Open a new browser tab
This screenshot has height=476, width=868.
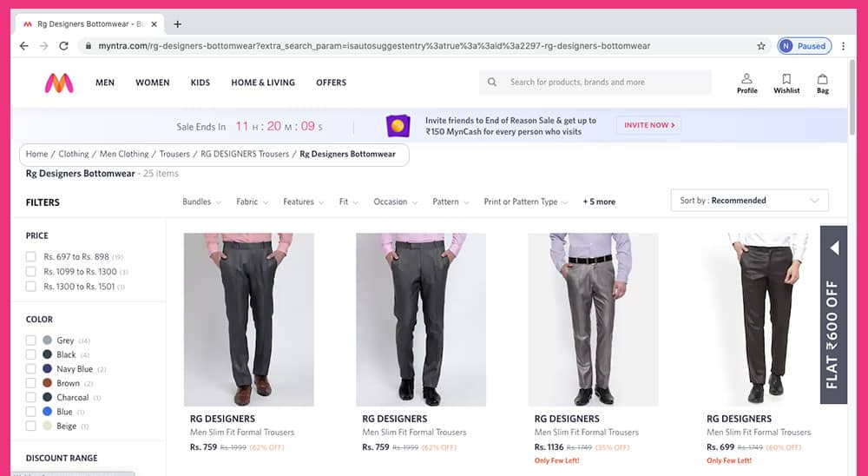pyautogui.click(x=177, y=24)
